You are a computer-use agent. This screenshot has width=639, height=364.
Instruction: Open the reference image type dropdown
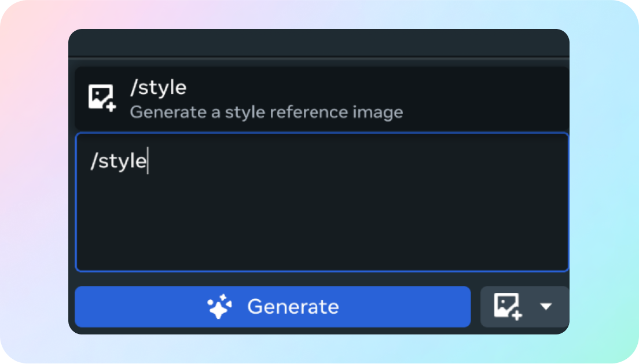524,307
